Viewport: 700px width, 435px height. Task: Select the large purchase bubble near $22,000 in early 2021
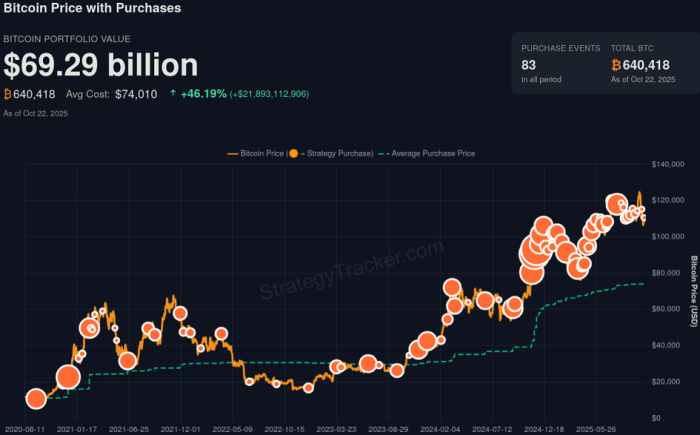(68, 377)
